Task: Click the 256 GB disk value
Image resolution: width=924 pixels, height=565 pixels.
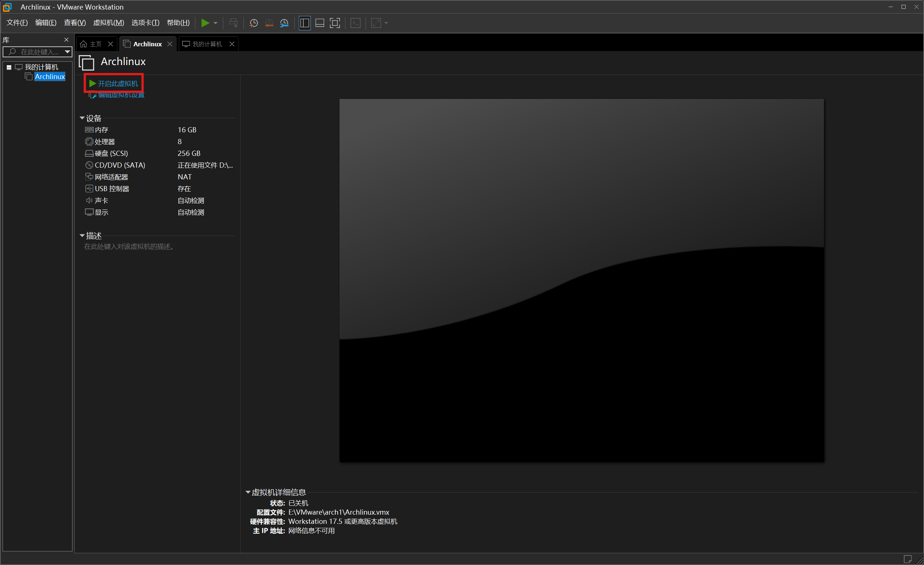Action: (189, 153)
